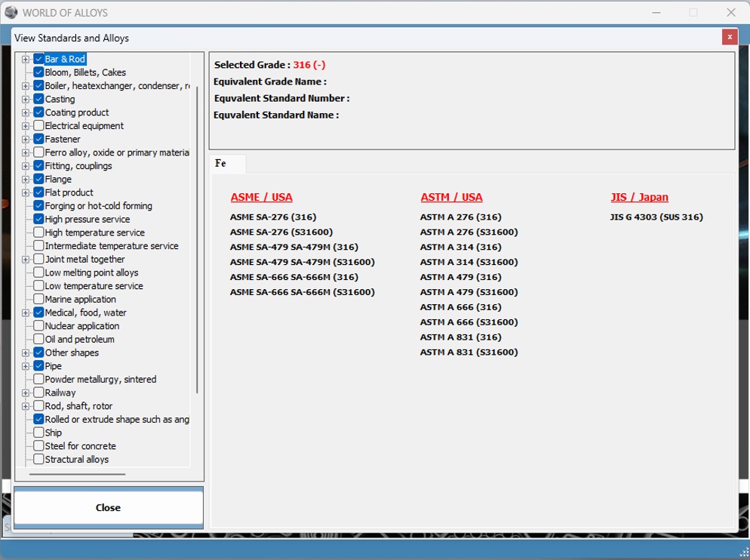This screenshot has height=560, width=750.
Task: Check the Marine application checkbox
Action: 38,299
